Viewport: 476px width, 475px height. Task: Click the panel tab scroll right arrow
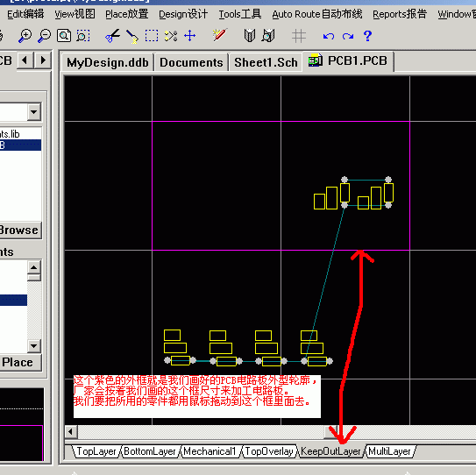43,60
